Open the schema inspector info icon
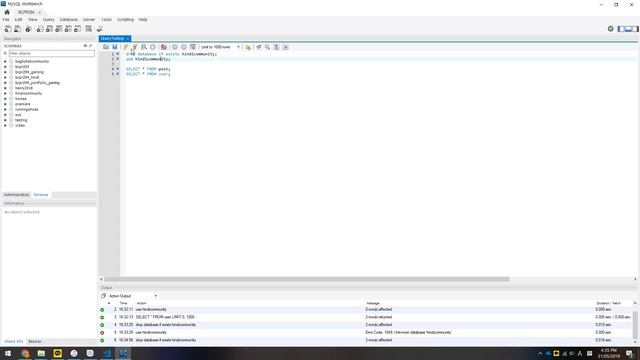 coord(28,29)
